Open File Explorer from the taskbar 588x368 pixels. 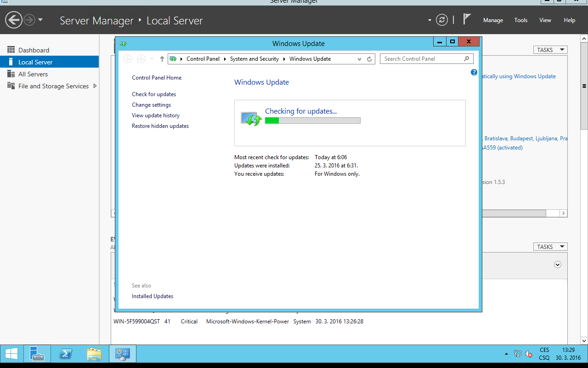(94, 354)
